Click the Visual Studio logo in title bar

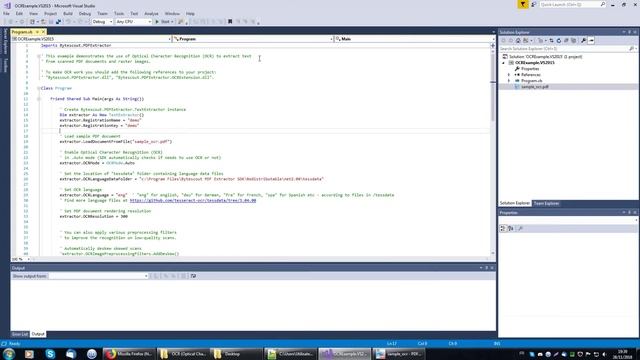tap(7, 5)
